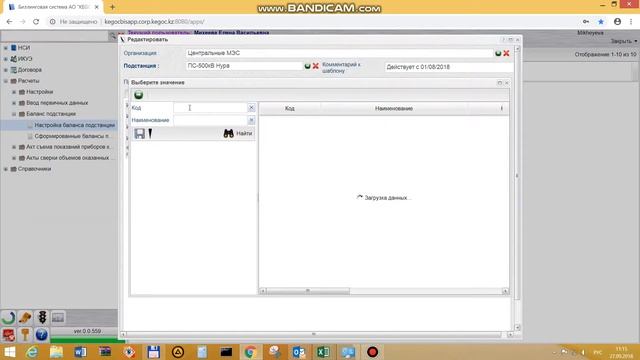
Task: Expand the Договора tree node
Action: pyautogui.click(x=6, y=70)
